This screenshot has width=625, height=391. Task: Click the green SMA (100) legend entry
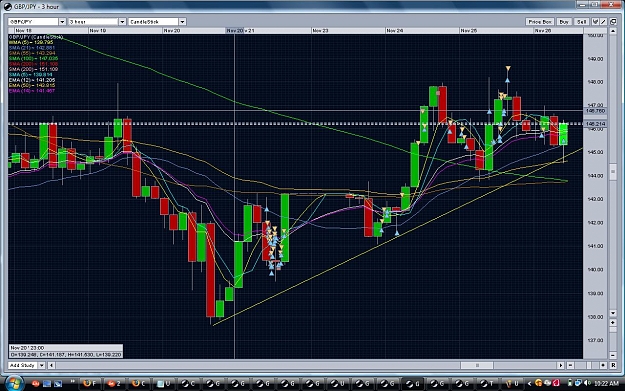[x=33, y=59]
